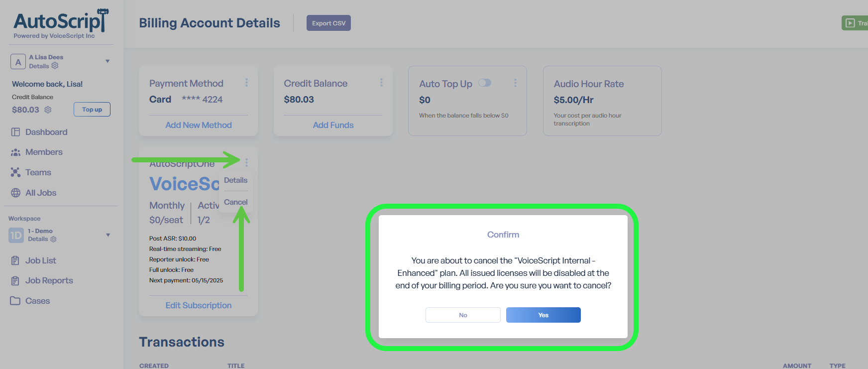868x369 pixels.
Task: Go to All Jobs page
Action: tap(41, 193)
